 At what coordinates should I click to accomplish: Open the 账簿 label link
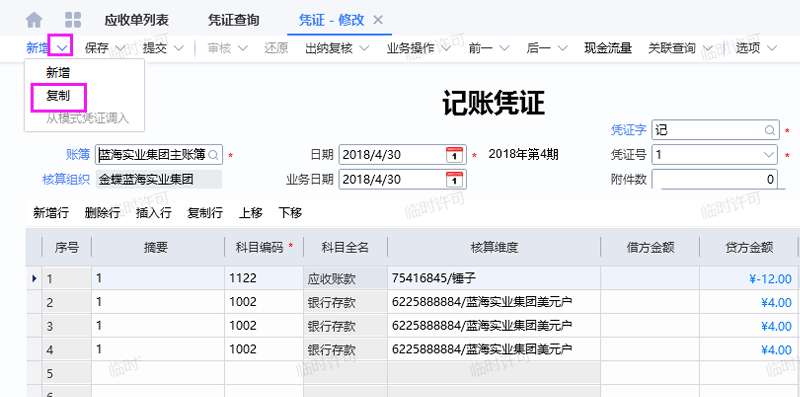78,154
